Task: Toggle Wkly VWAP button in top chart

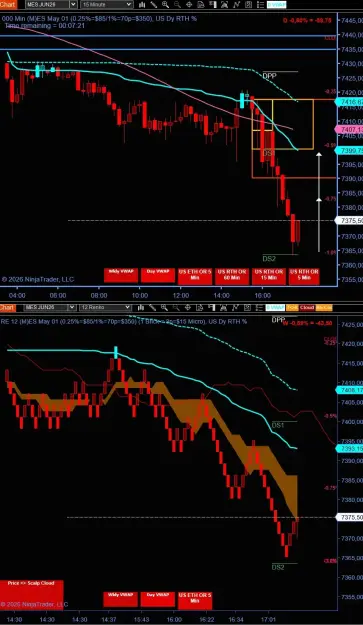Action: point(121,275)
